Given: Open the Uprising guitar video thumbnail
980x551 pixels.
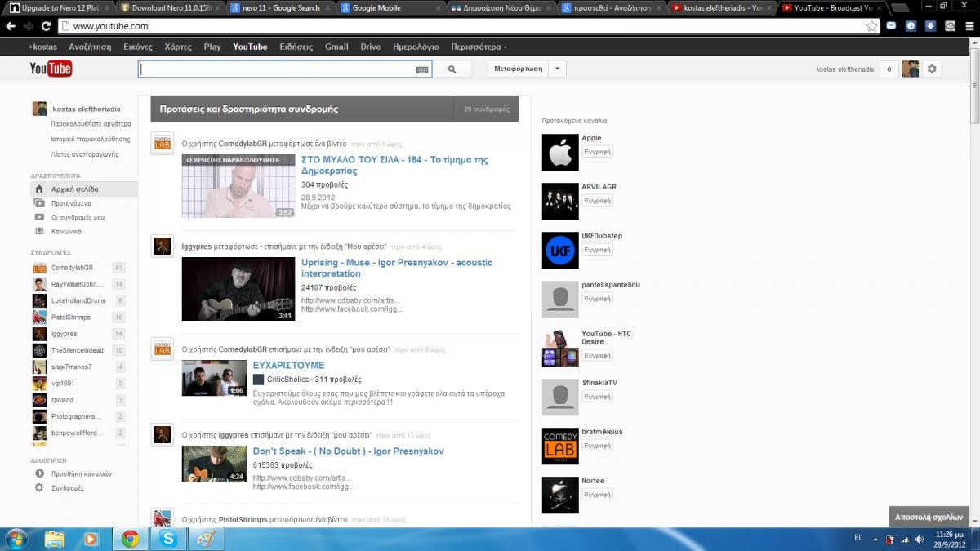Looking at the screenshot, I should click(238, 289).
